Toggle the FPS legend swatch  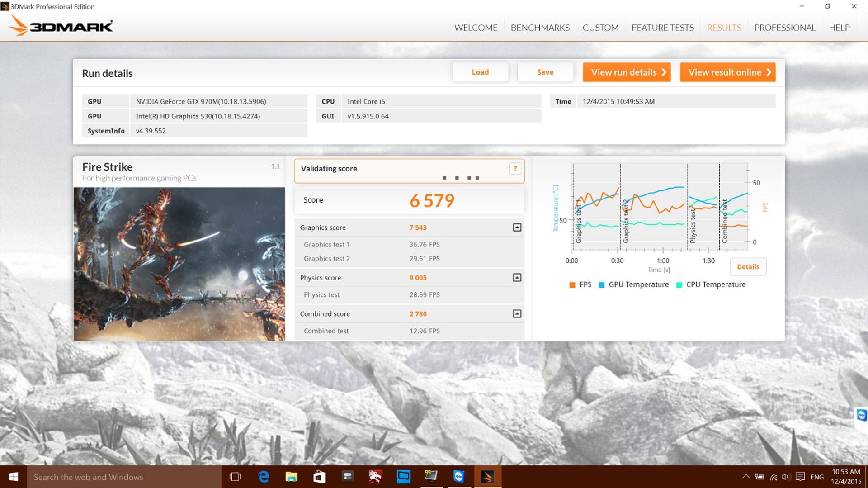[x=572, y=285]
